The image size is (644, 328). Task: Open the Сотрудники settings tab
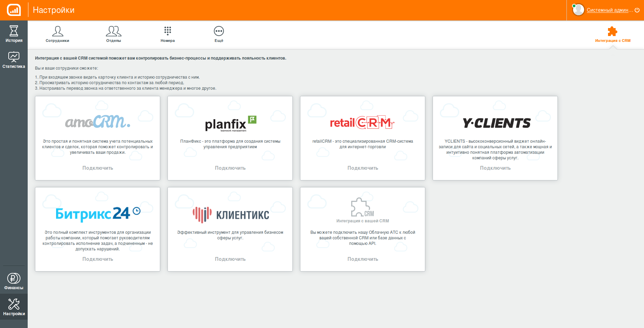pos(57,34)
